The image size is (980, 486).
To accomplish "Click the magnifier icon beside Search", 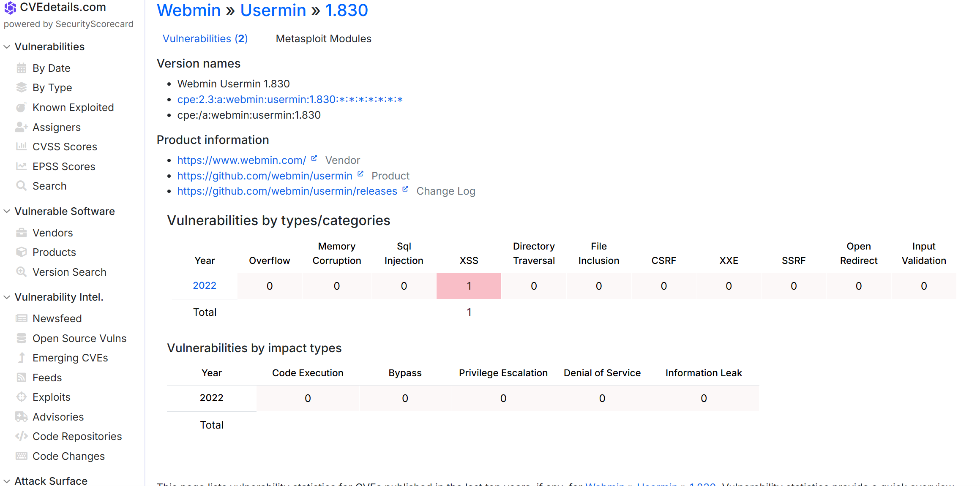I will tap(21, 186).
